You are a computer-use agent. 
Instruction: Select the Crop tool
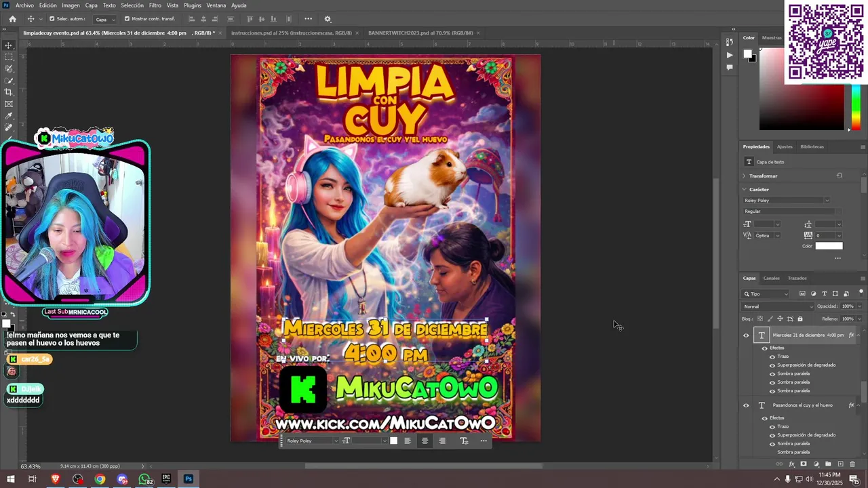pyautogui.click(x=9, y=92)
